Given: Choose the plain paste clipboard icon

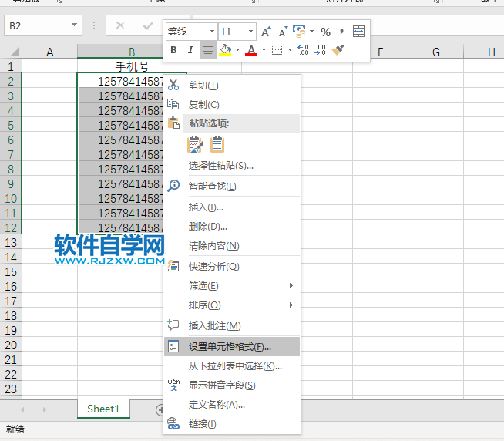Looking at the screenshot, I should (x=217, y=144).
